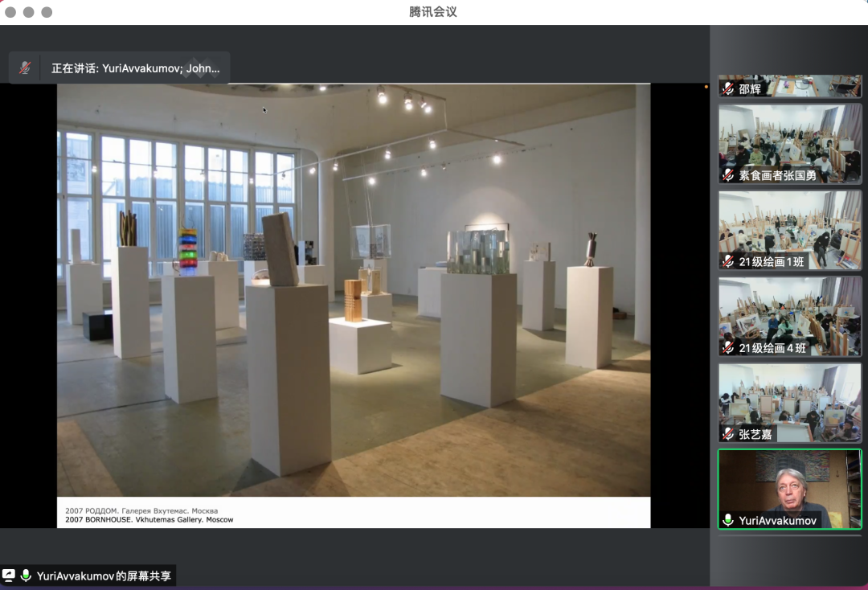
Task: Click the muted mic icon next to 邵辉
Action: 728,89
